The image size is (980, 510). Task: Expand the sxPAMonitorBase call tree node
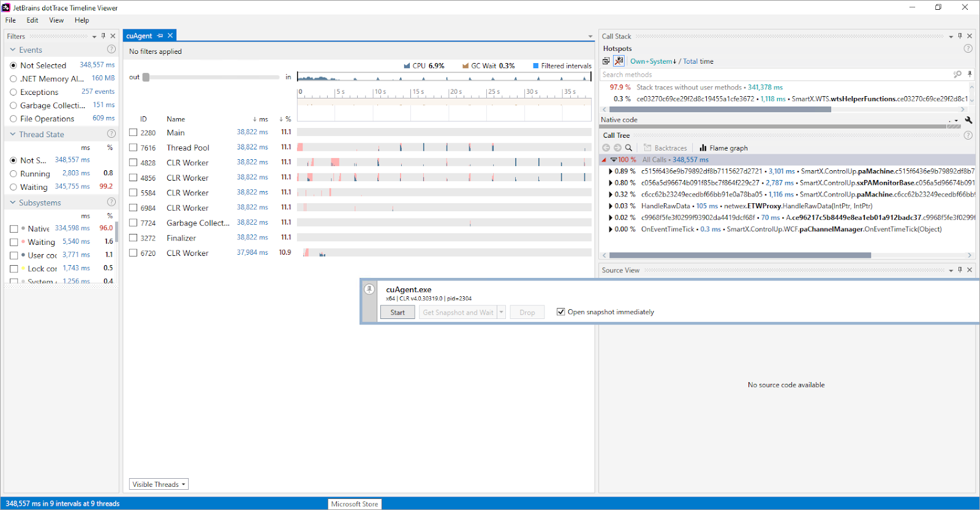(x=611, y=183)
